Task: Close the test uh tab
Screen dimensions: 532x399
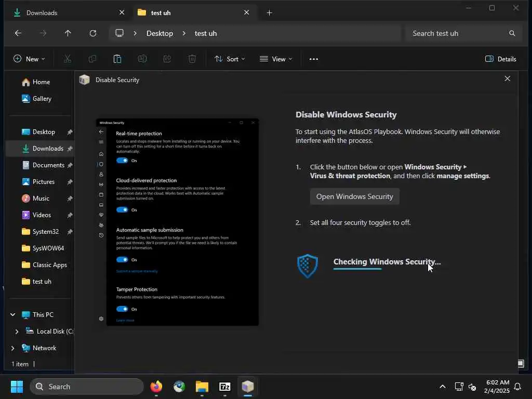Action: [x=247, y=12]
